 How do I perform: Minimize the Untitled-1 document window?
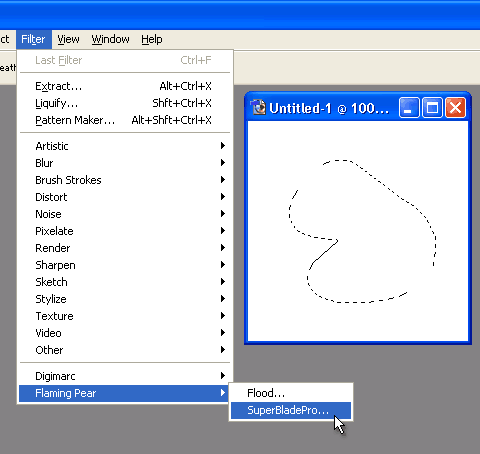tap(409, 108)
